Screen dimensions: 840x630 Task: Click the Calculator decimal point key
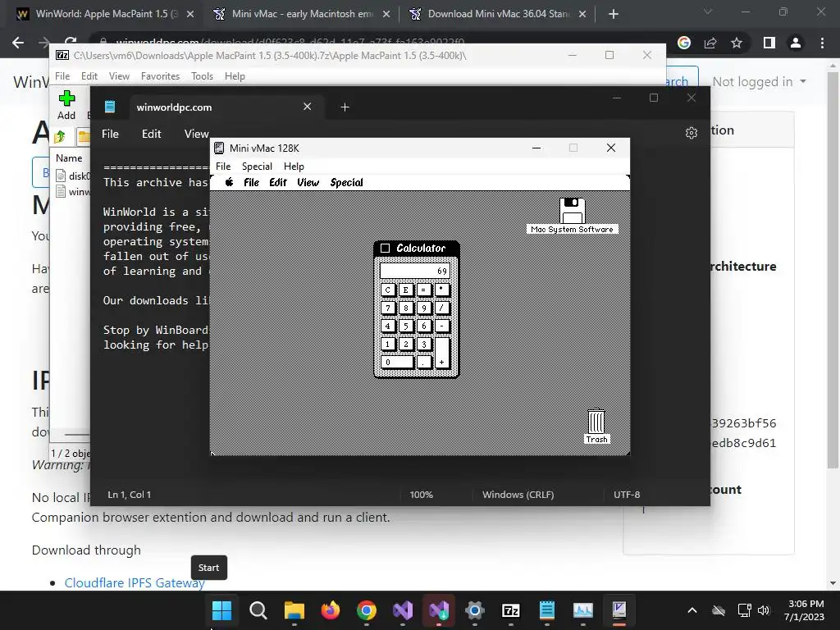423,362
